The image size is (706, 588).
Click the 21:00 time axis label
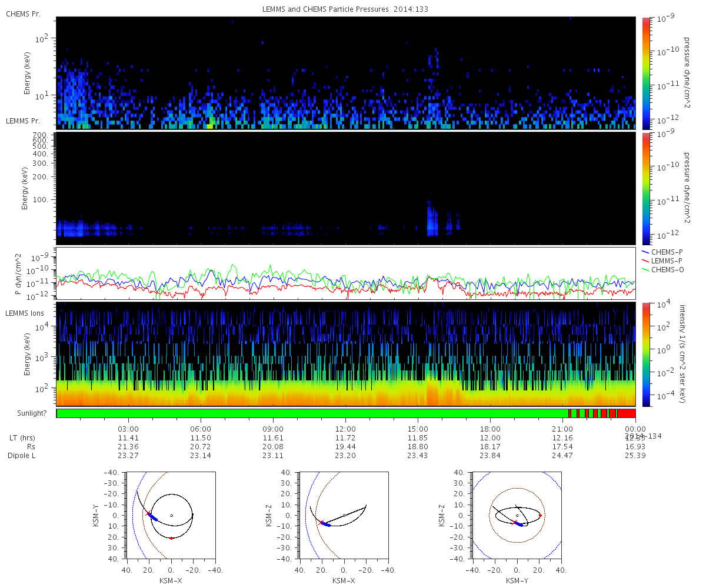pos(562,429)
